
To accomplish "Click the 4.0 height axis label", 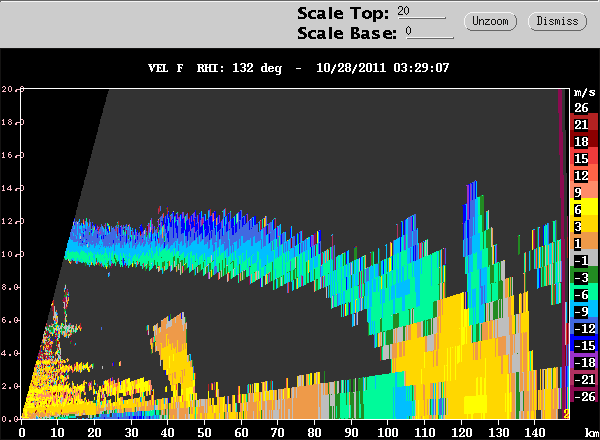I will 9,353.
